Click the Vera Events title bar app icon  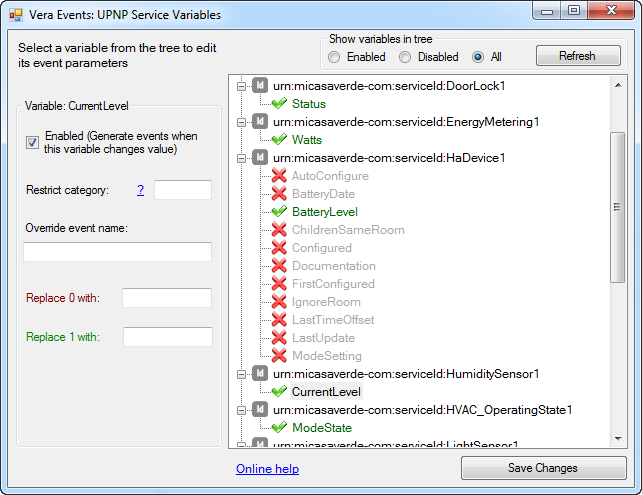point(16,15)
